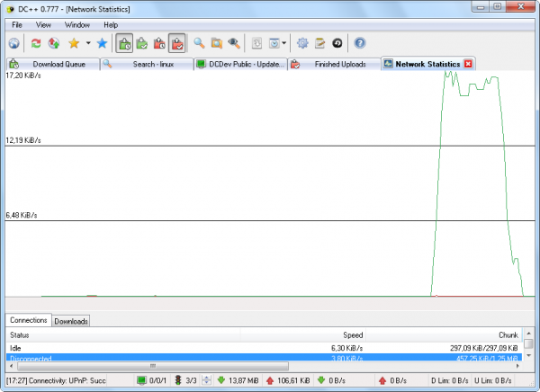The width and height of the screenshot is (540, 392).
Task: Adjust slots with the status bar stepper
Action: coord(206,380)
